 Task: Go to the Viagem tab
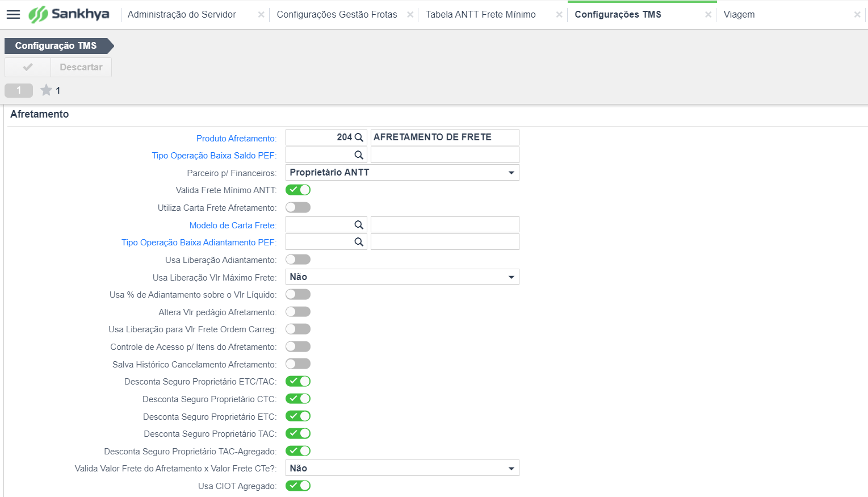[739, 15]
